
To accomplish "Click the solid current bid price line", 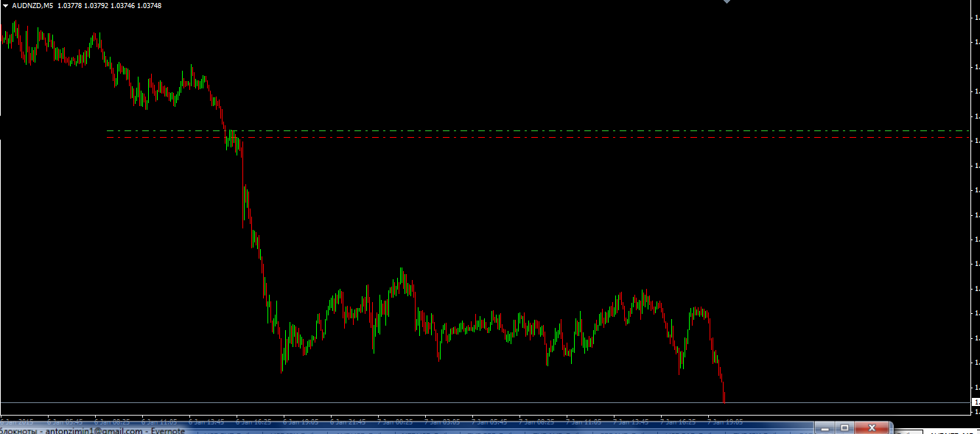I will pyautogui.click(x=485, y=402).
